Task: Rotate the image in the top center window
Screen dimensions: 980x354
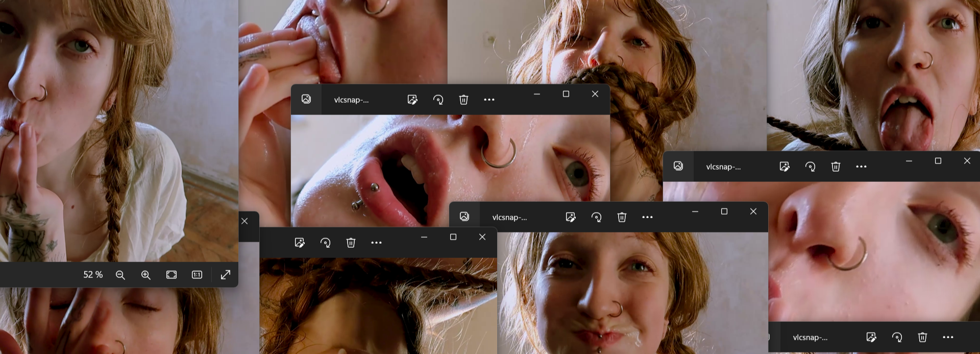Action: [x=438, y=100]
